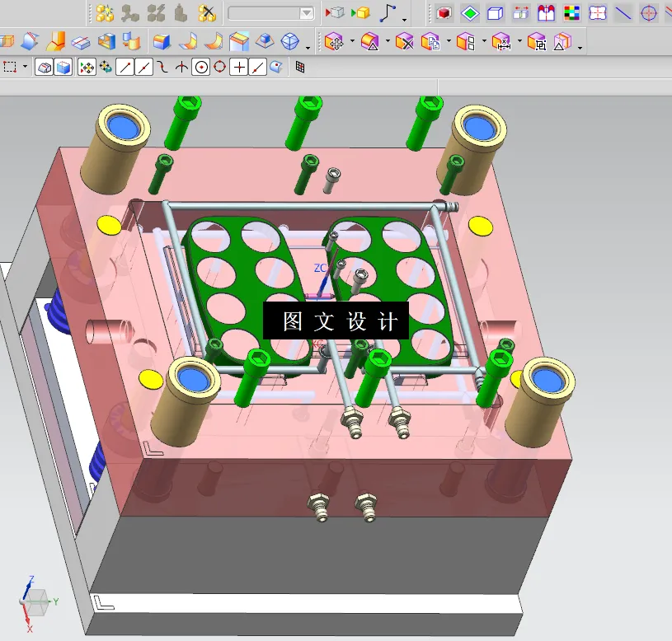Toggle the Arc Center snap option
Image resolution: width=672 pixels, height=641 pixels.
pos(201,68)
